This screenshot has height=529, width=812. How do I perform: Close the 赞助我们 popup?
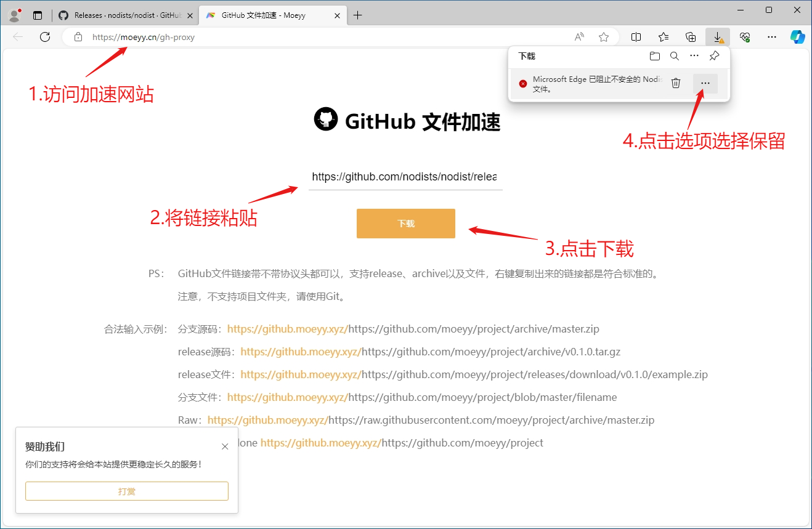[x=225, y=446]
